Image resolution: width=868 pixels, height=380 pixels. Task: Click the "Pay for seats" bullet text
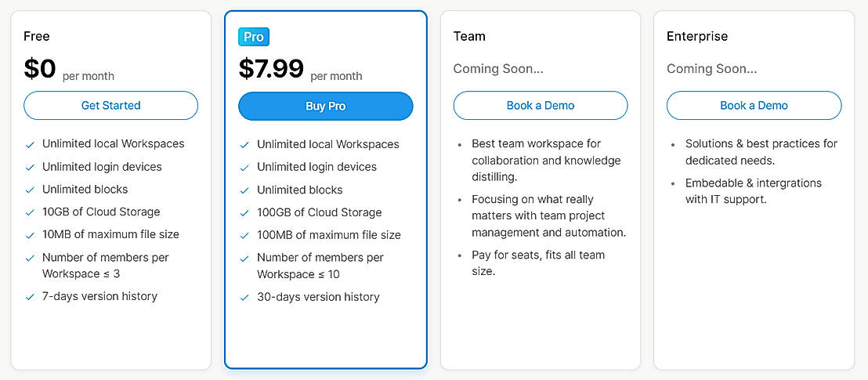pyautogui.click(x=537, y=263)
